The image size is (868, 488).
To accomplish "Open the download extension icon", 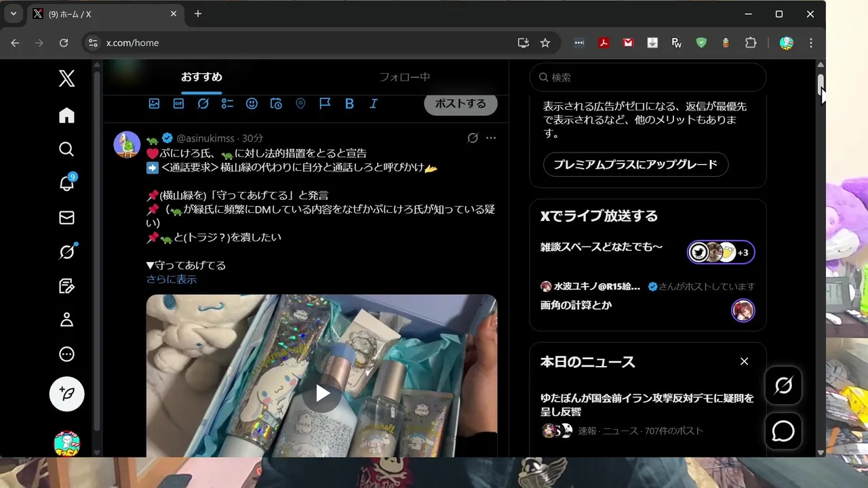I will 652,43.
